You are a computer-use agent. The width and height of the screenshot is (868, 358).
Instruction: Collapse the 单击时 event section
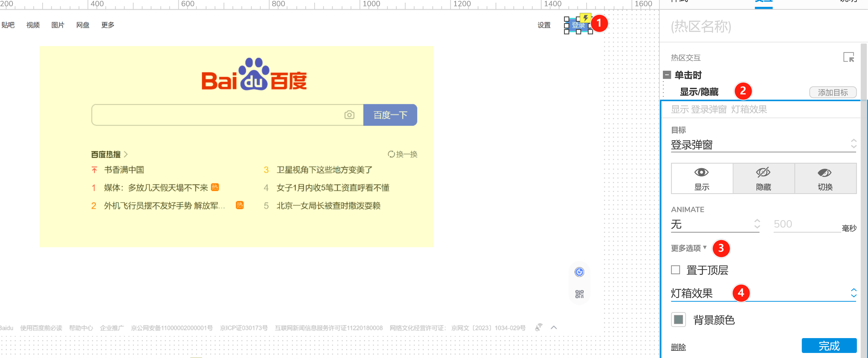667,75
